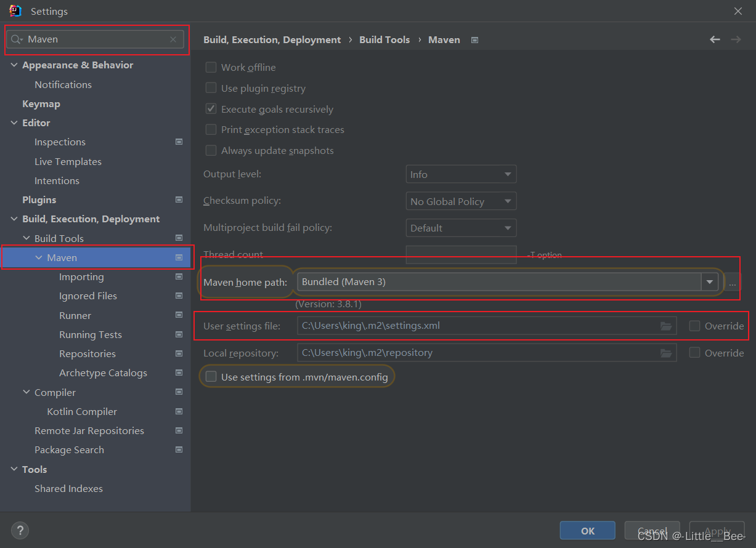Click project icon on Maven row
This screenshot has width=756, height=548.
point(179,258)
